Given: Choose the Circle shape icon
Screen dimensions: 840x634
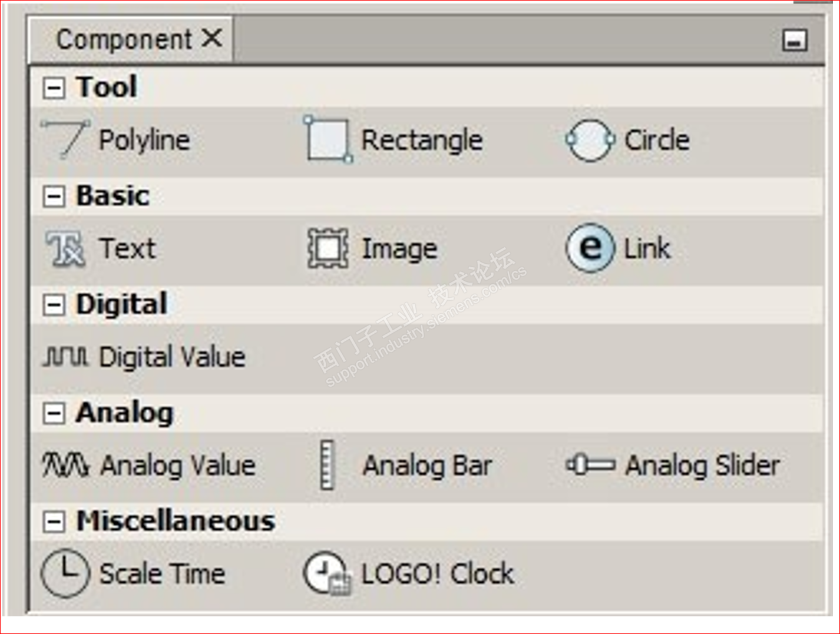Looking at the screenshot, I should pos(590,140).
